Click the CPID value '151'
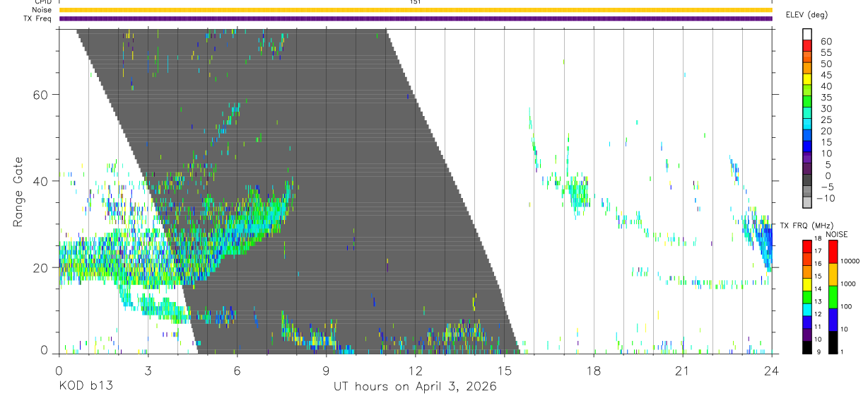The image size is (868, 401). click(416, 2)
